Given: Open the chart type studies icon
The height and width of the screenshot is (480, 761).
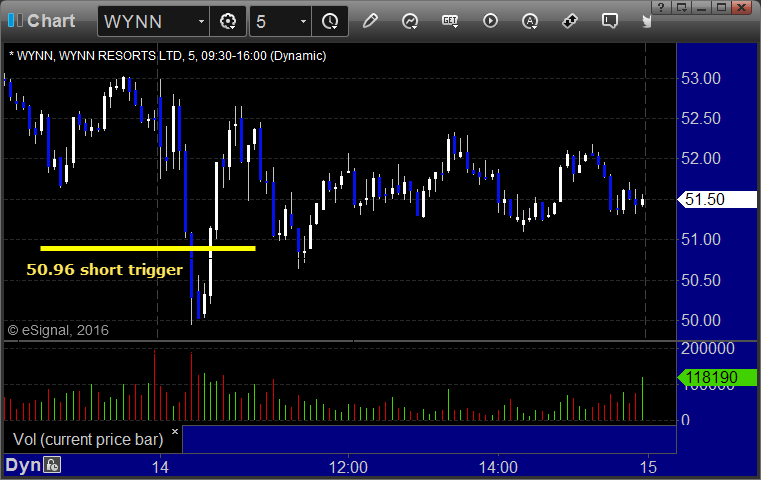Looking at the screenshot, I should click(x=410, y=21).
